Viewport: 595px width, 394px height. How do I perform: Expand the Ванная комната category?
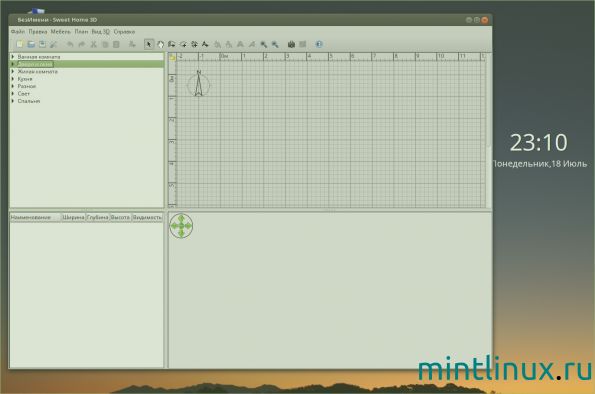[x=13, y=57]
